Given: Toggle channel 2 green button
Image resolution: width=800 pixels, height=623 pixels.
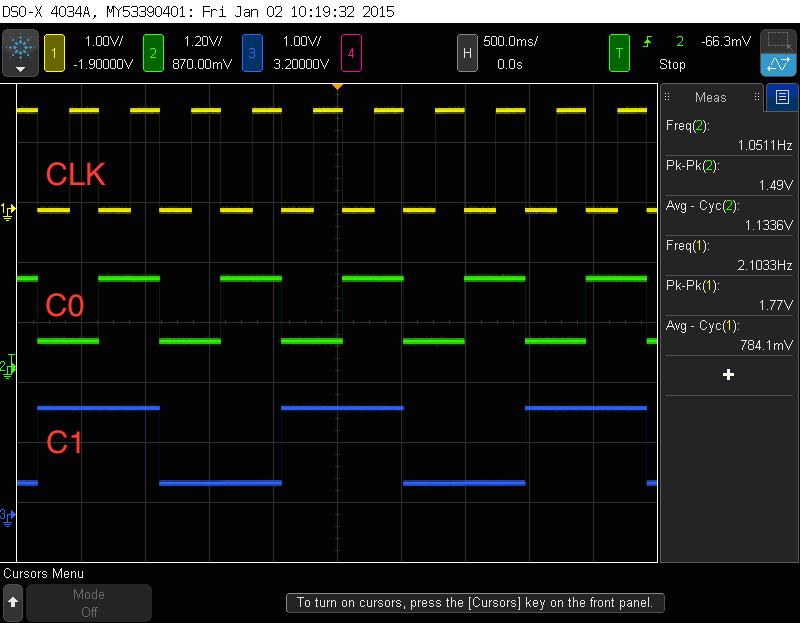Looking at the screenshot, I should click(x=153, y=52).
